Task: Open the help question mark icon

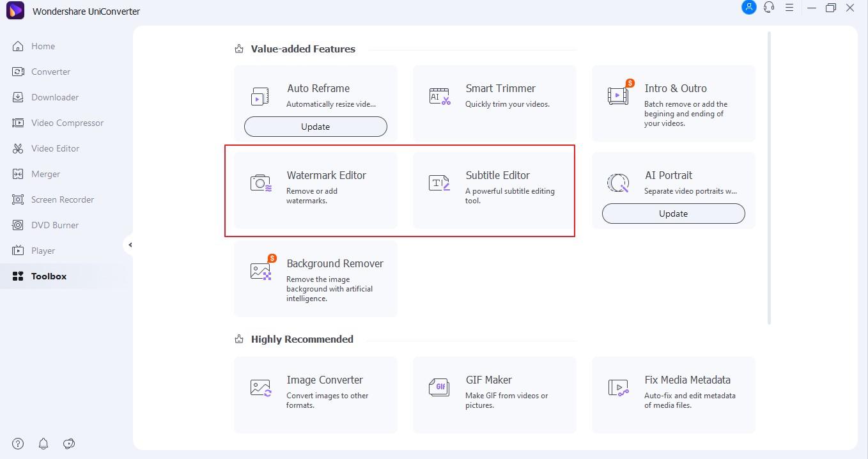Action: point(18,444)
